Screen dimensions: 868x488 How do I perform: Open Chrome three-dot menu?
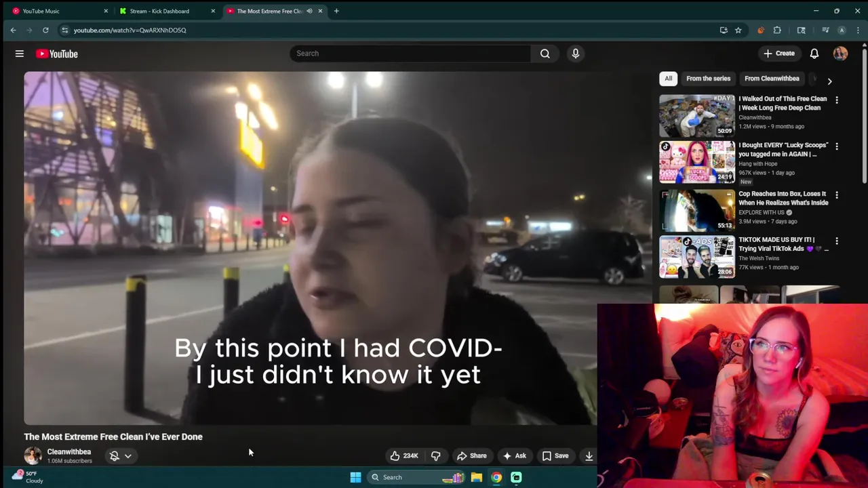[x=858, y=30]
